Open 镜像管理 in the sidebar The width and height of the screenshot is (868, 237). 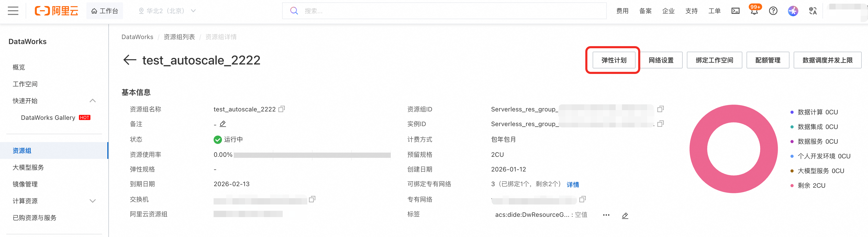coord(25,184)
